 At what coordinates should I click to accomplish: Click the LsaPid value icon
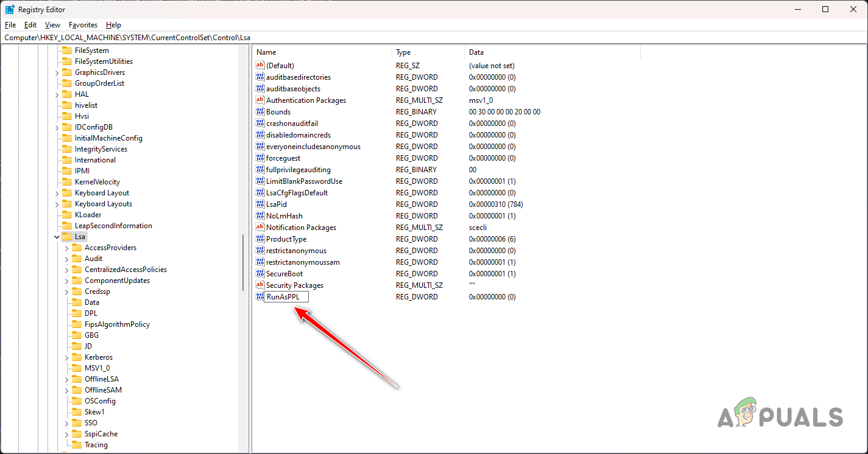tap(260, 204)
